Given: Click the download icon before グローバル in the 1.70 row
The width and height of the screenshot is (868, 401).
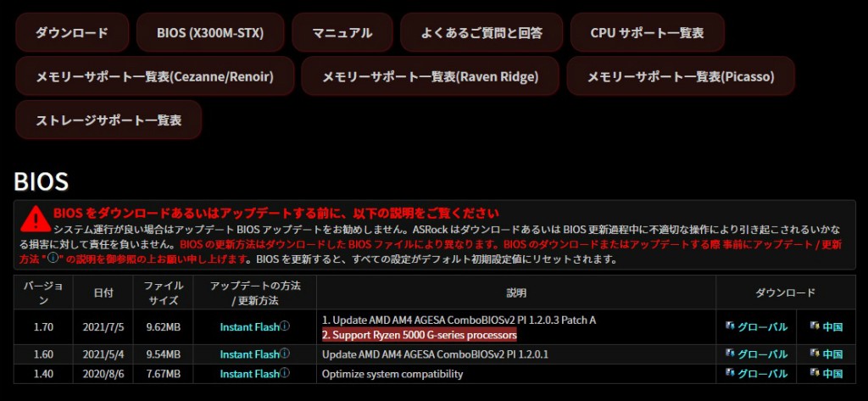Looking at the screenshot, I should coord(730,326).
